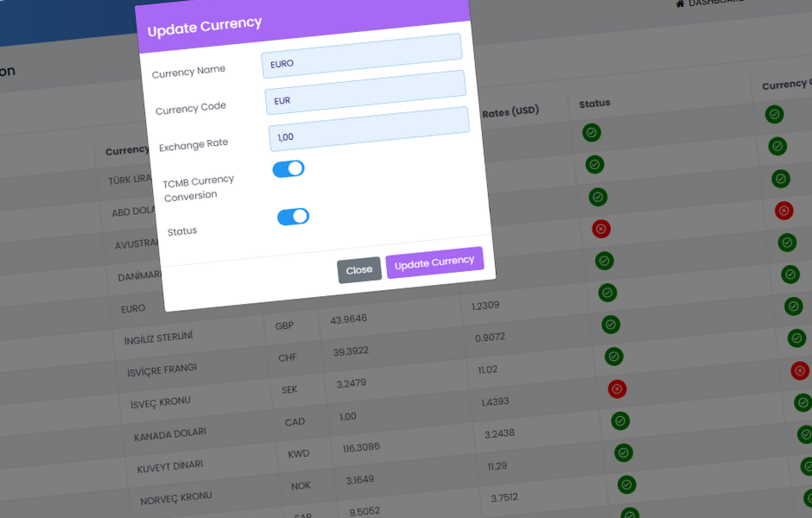The height and width of the screenshot is (518, 812).
Task: Select the "İNGİLİZ STERLİNİ" currency name
Action: 158,338
